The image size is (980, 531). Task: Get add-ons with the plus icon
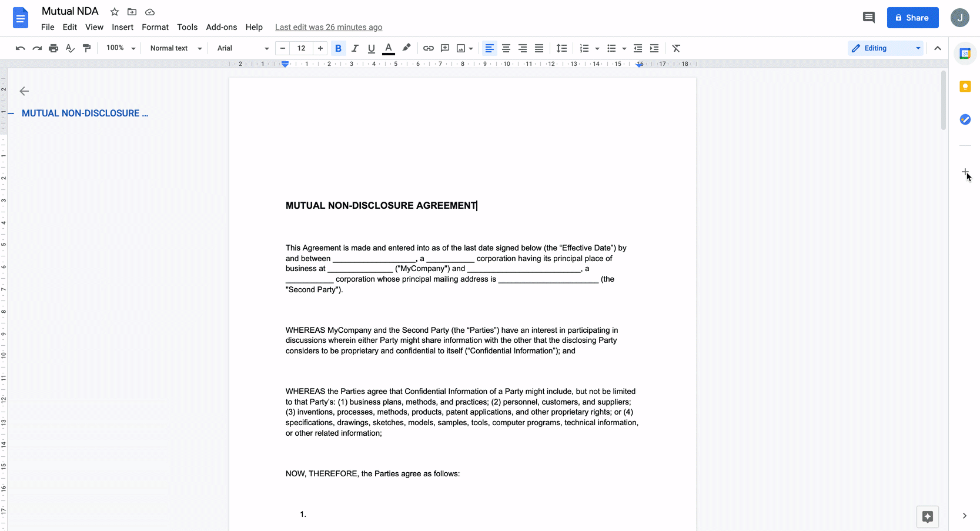tap(965, 172)
